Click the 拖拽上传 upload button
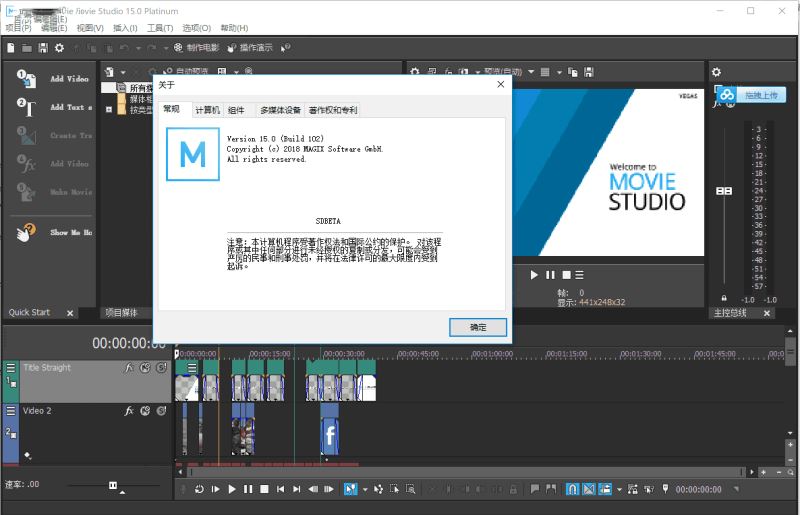800x515 pixels. (751, 95)
